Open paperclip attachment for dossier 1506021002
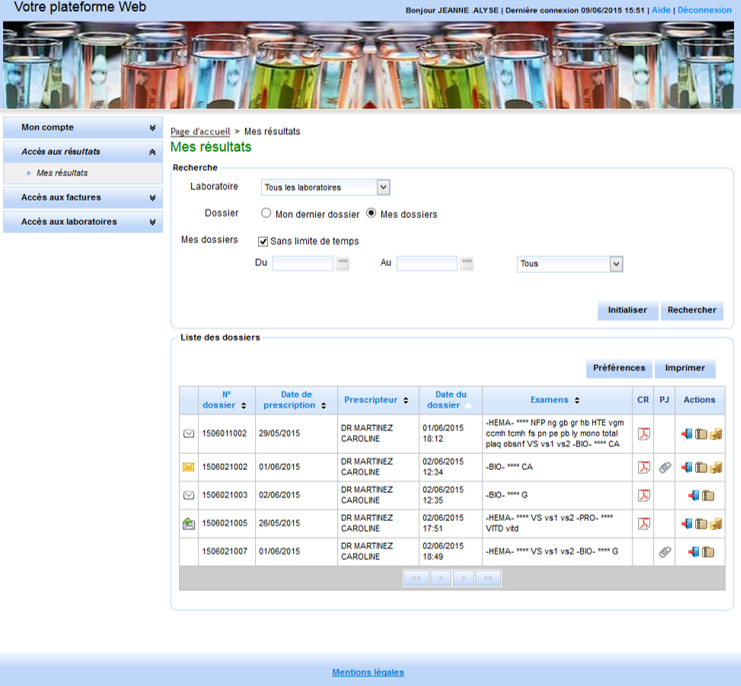 tap(664, 467)
